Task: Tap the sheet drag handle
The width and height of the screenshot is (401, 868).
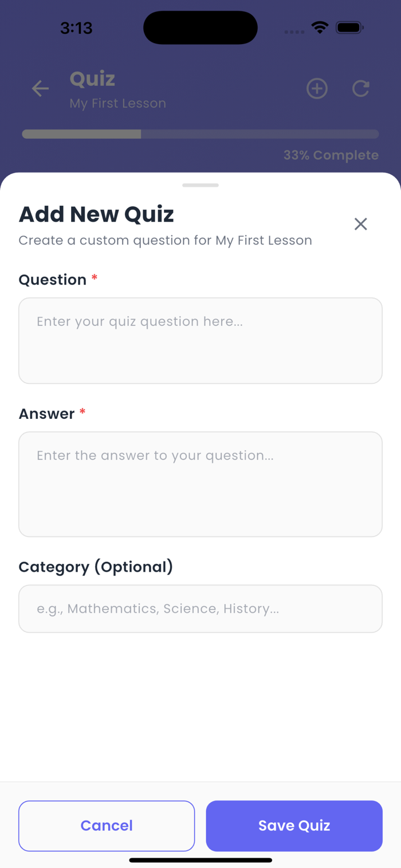Action: pyautogui.click(x=200, y=185)
